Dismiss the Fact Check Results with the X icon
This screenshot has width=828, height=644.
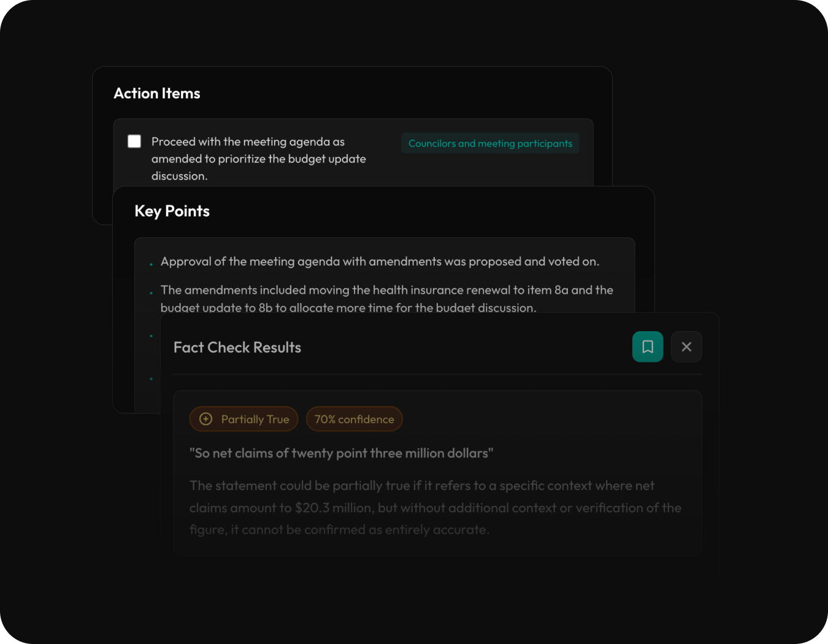click(686, 347)
